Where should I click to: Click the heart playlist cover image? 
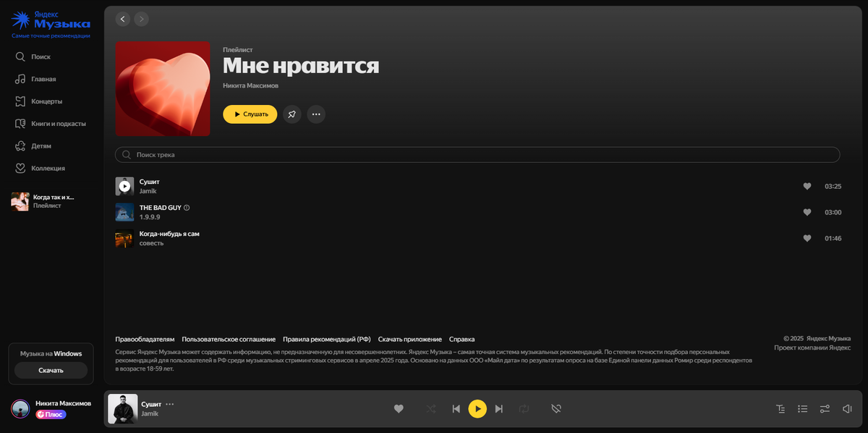pyautogui.click(x=163, y=88)
